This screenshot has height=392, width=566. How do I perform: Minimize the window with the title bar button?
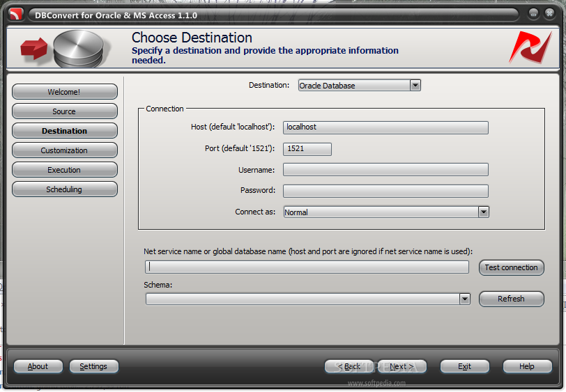click(533, 15)
